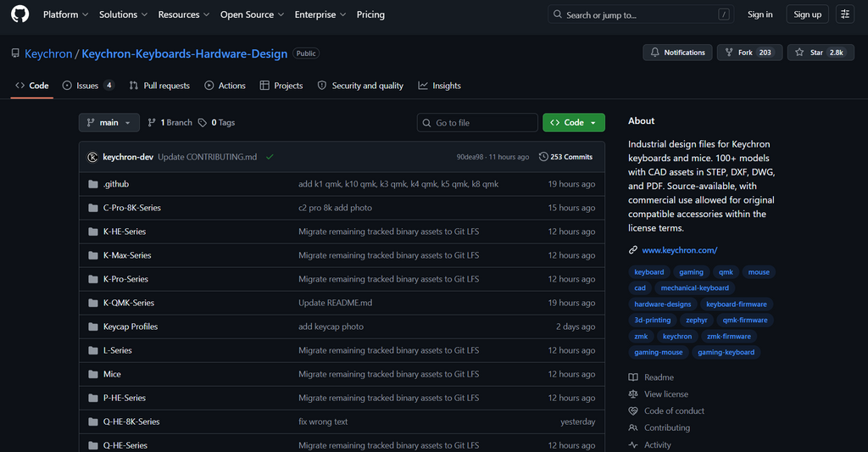Click the GitHub logo icon
The image size is (868, 452).
[x=19, y=14]
